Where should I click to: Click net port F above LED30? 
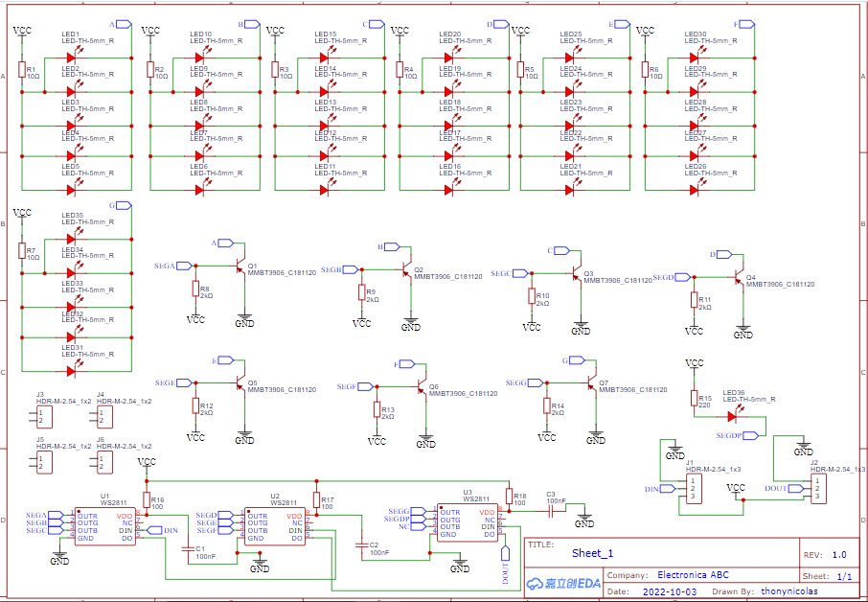coord(746,24)
